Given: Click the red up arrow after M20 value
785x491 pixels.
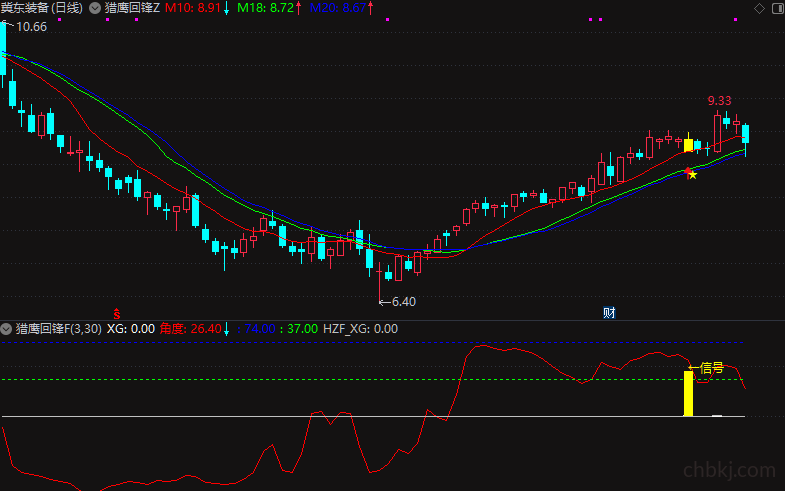Looking at the screenshot, I should (x=370, y=8).
